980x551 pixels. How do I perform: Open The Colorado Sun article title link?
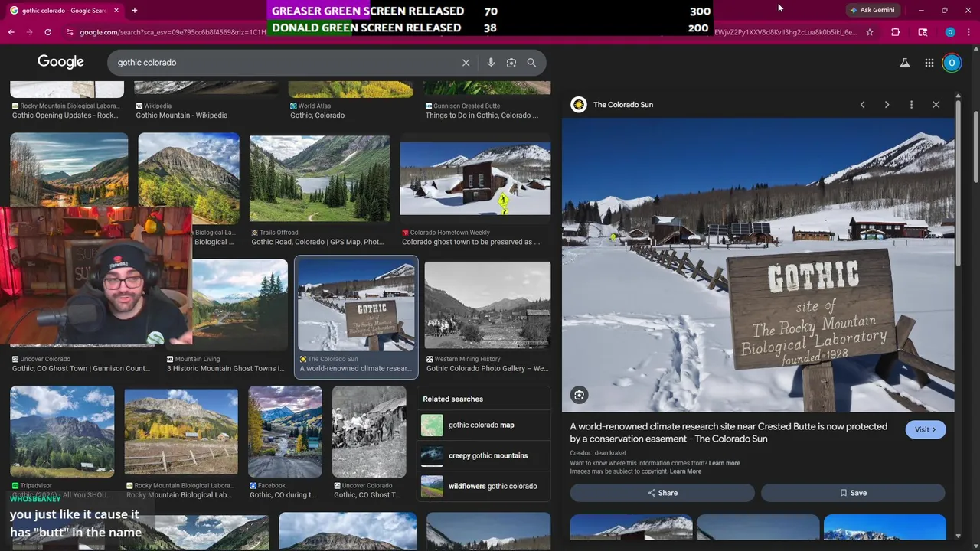pyautogui.click(x=728, y=432)
